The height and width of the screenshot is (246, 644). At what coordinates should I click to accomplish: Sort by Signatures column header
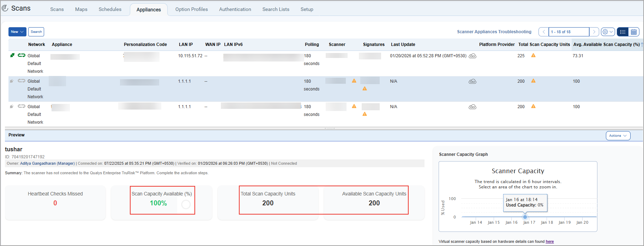click(374, 45)
